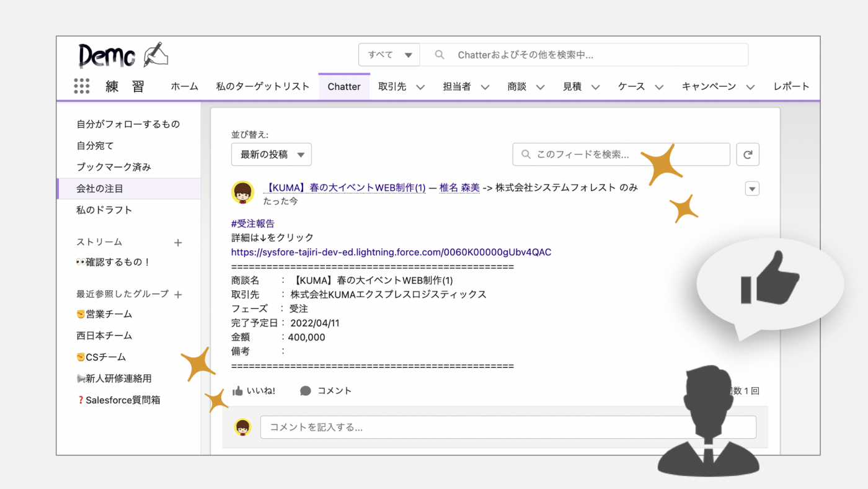Open the 椎名 森美 profile link
Screen dimensions: 868x489
tap(459, 187)
